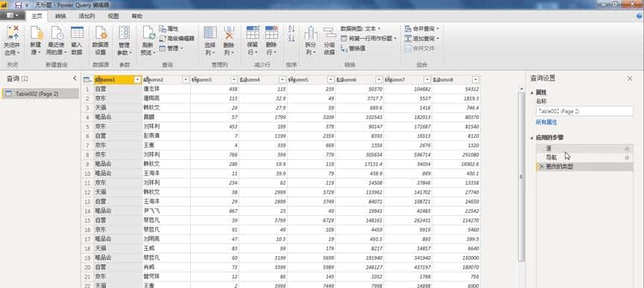644x288 pixels.
Task: Open Column5 filter dropdown
Action: [331, 80]
